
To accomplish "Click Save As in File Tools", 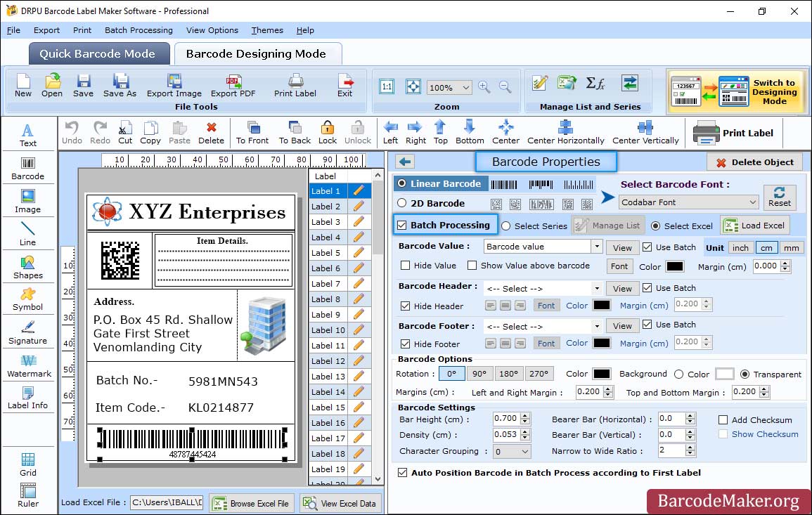I will 120,86.
